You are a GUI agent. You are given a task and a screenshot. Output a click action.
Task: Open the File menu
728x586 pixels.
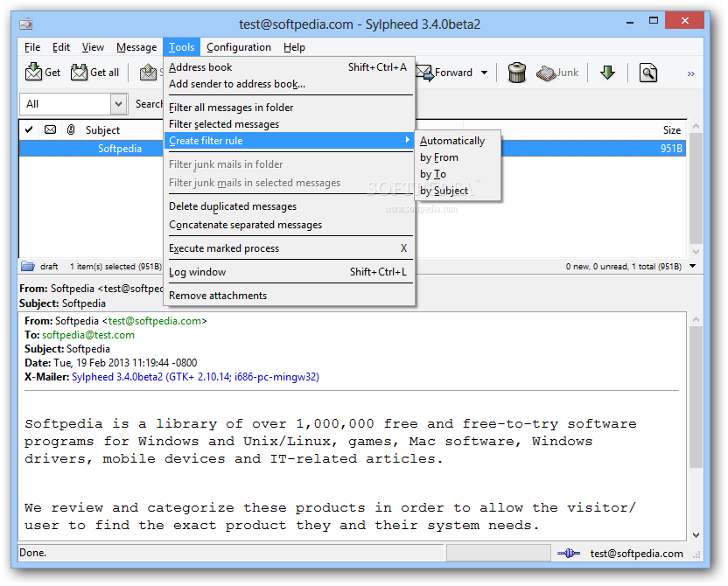point(32,47)
